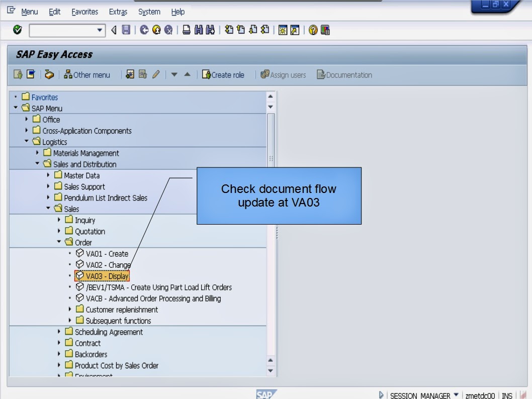Click the green Enter checkmark icon
The width and height of the screenshot is (532, 399).
pos(17,30)
